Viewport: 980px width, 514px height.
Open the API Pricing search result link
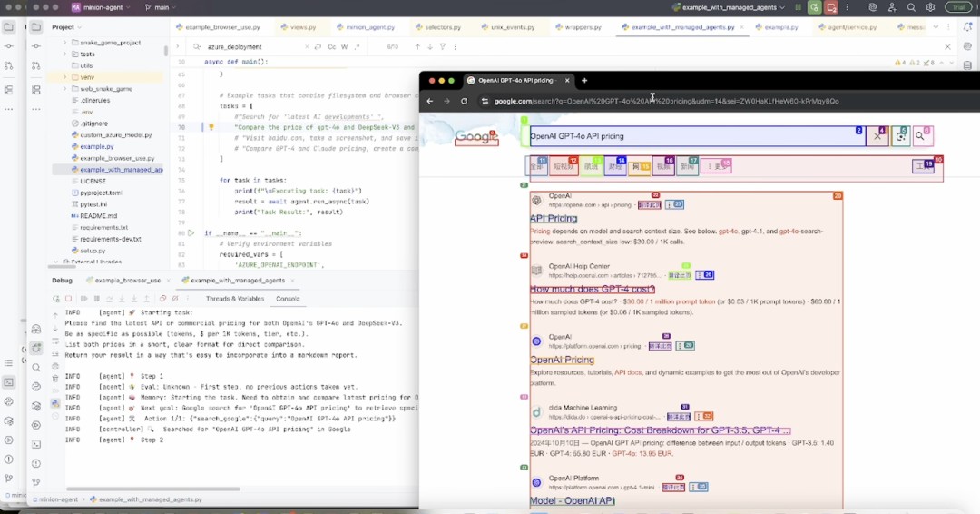554,219
